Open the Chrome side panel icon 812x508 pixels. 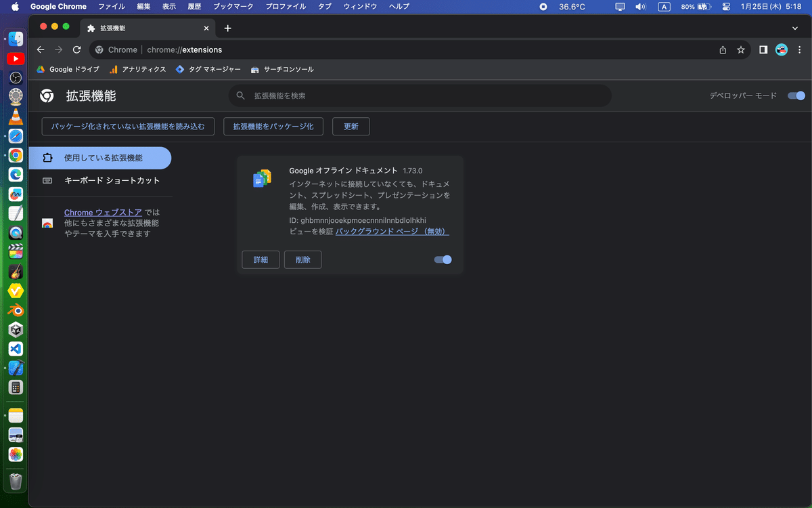click(x=763, y=49)
